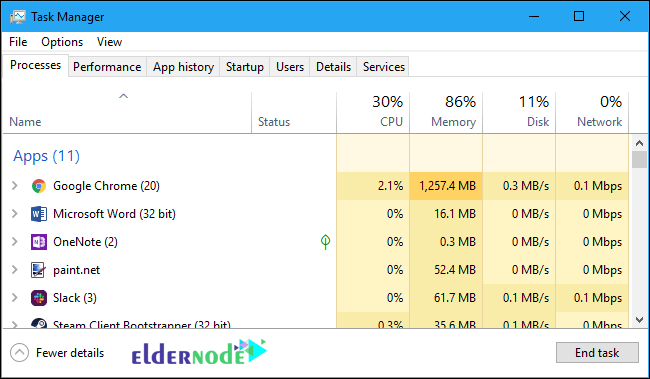
Task: Expand the Slack process group
Action: click(15, 297)
